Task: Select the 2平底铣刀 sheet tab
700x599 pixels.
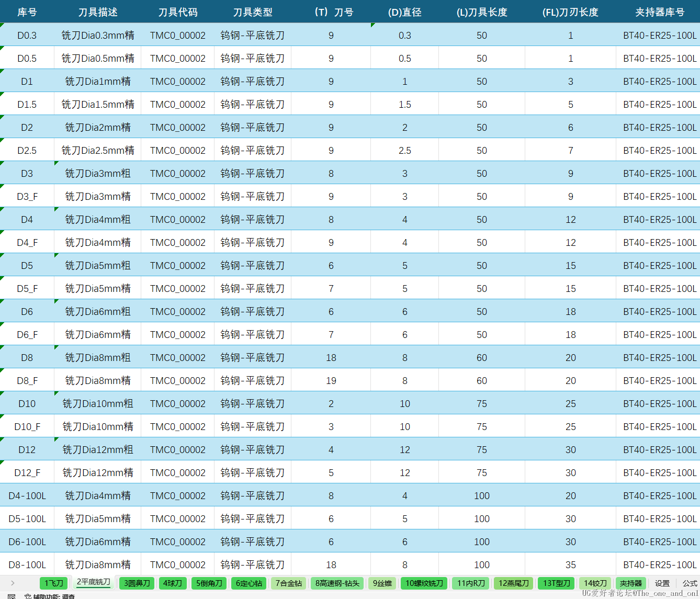Action: click(94, 582)
